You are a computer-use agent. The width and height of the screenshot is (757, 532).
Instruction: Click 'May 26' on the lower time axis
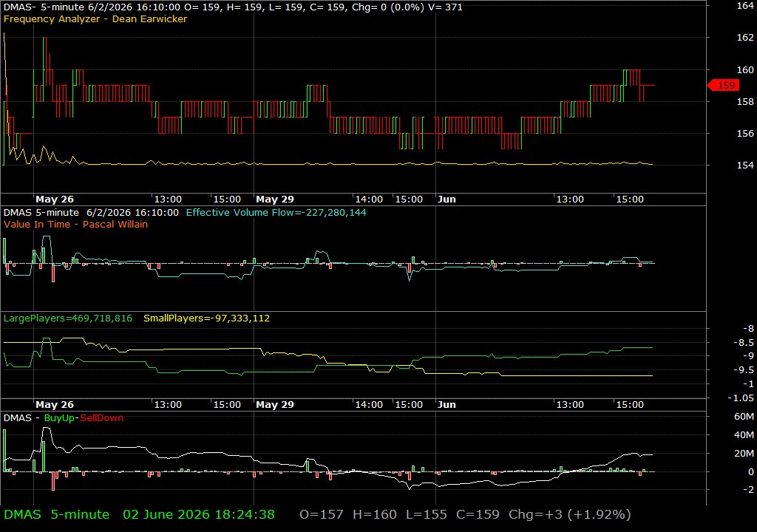[55, 405]
